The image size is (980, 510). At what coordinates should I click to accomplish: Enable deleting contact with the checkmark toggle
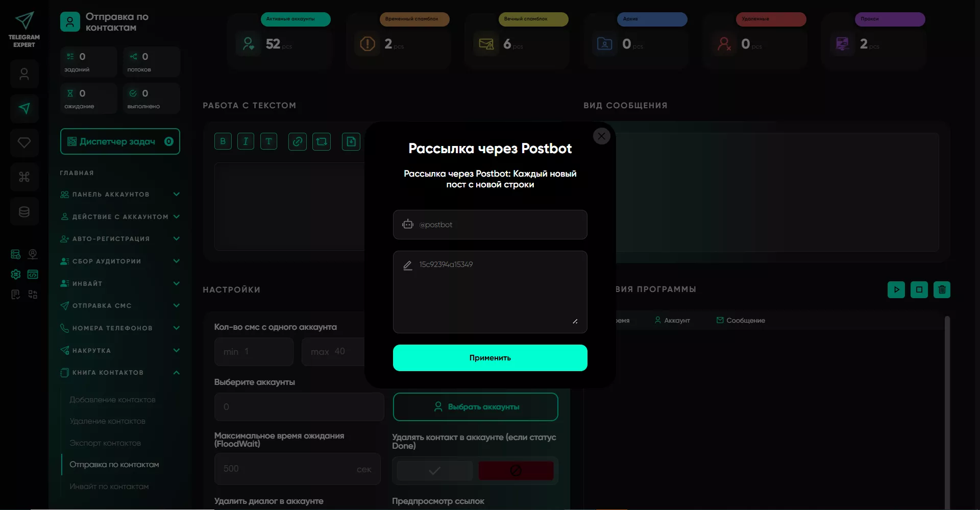[435, 471]
